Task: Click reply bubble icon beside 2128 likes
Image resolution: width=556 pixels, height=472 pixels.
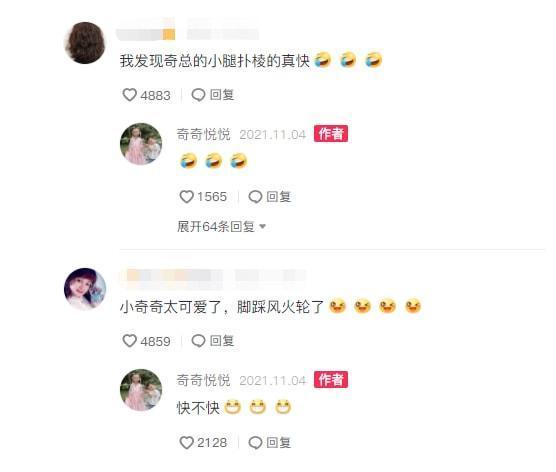Action: (x=255, y=443)
